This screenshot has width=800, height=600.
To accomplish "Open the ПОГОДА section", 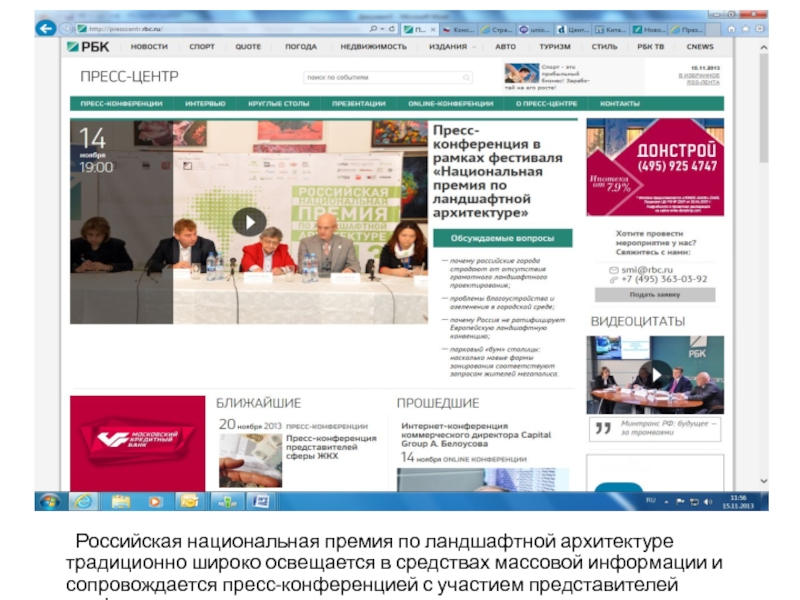I will (301, 47).
